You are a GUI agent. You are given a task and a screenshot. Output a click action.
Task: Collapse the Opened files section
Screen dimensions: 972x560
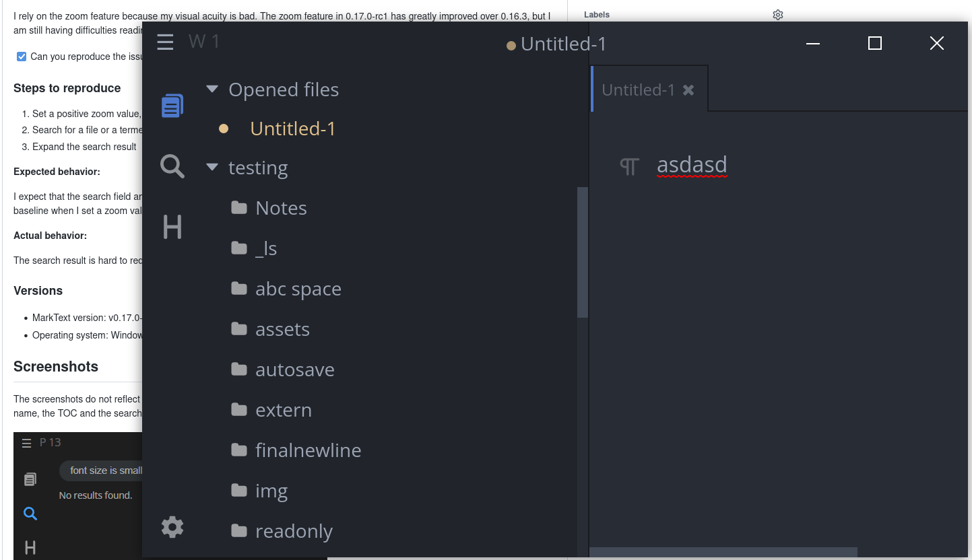click(212, 88)
